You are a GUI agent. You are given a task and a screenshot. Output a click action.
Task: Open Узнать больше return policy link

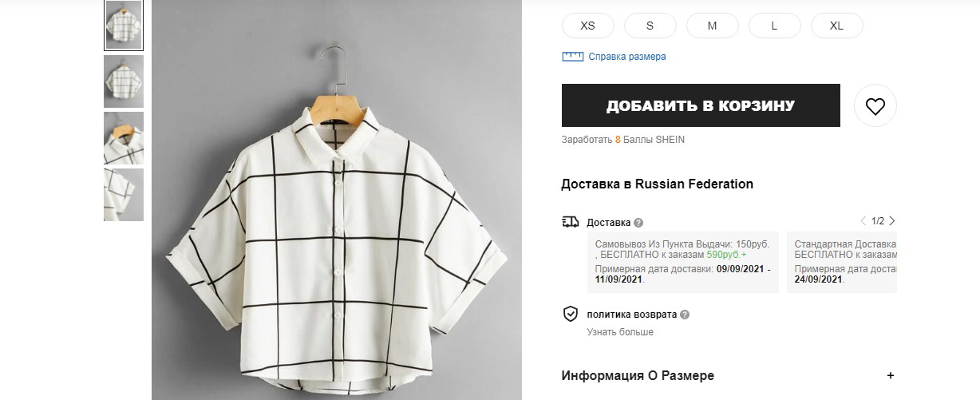[x=620, y=332]
